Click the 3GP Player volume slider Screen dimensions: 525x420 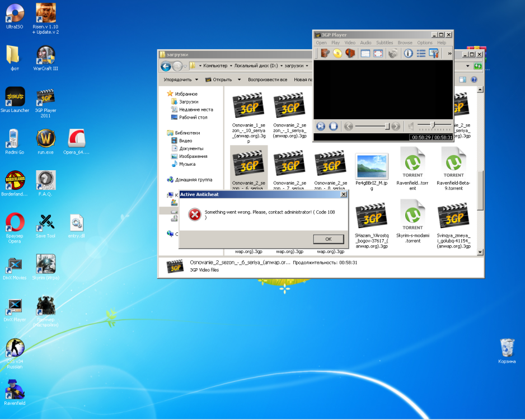pos(434,125)
